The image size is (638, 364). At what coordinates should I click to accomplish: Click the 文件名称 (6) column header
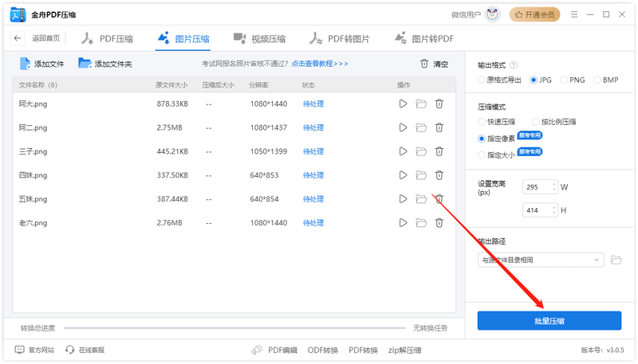[x=37, y=85]
